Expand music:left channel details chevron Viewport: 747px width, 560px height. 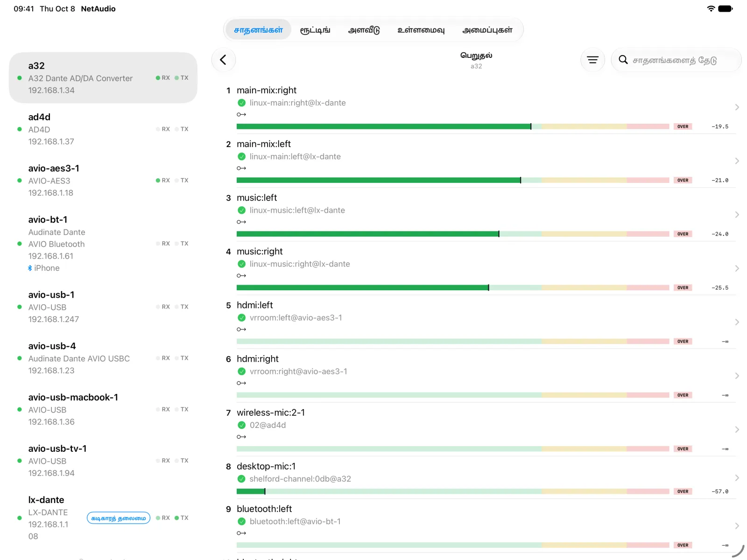click(737, 215)
